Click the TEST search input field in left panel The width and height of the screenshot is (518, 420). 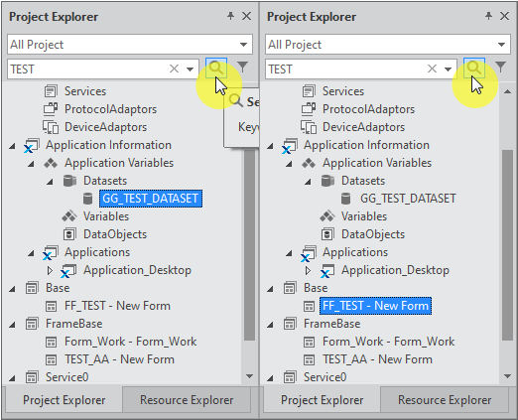87,70
